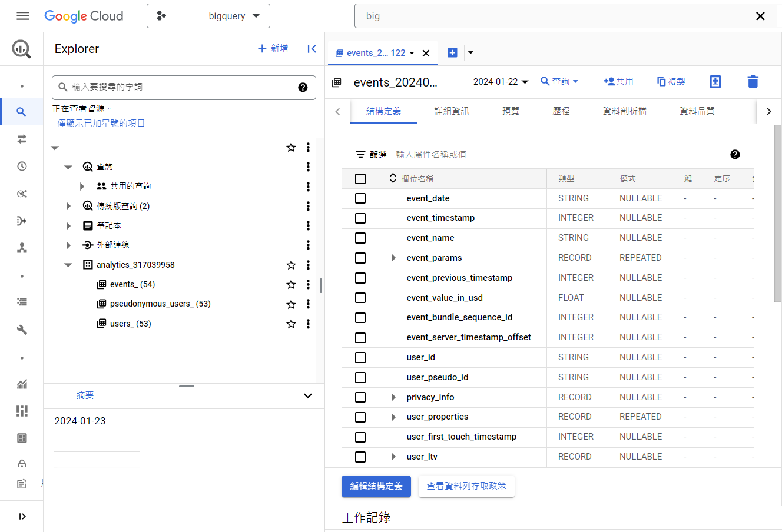Open more actions for analytics_317039958 dataset
The width and height of the screenshot is (782, 532).
point(308,265)
